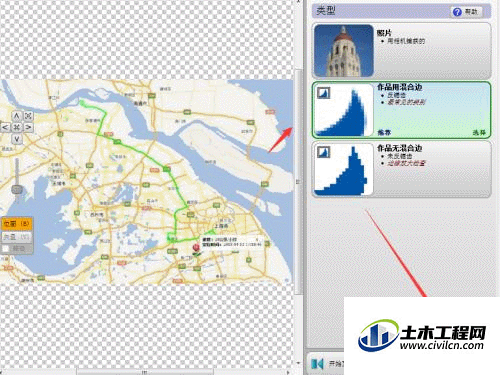Click the small icon in 作品无混合边 thumbnail

tap(323, 152)
